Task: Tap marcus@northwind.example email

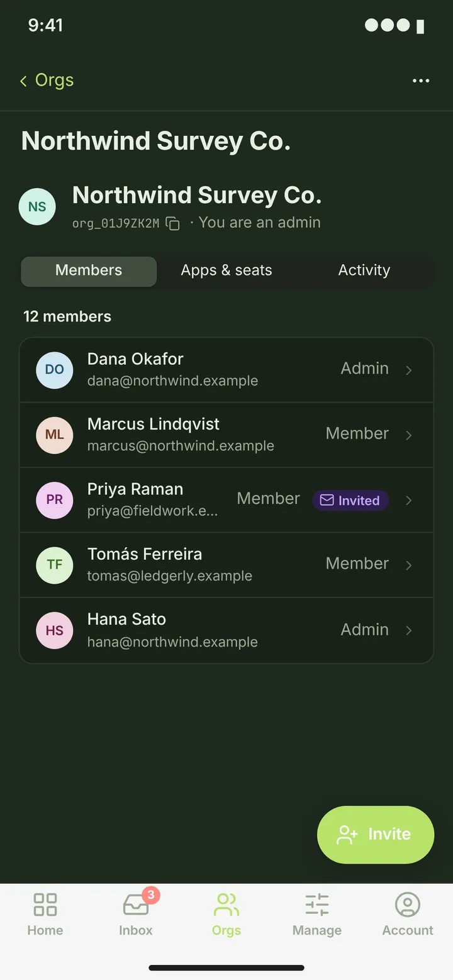Action: pyautogui.click(x=181, y=446)
